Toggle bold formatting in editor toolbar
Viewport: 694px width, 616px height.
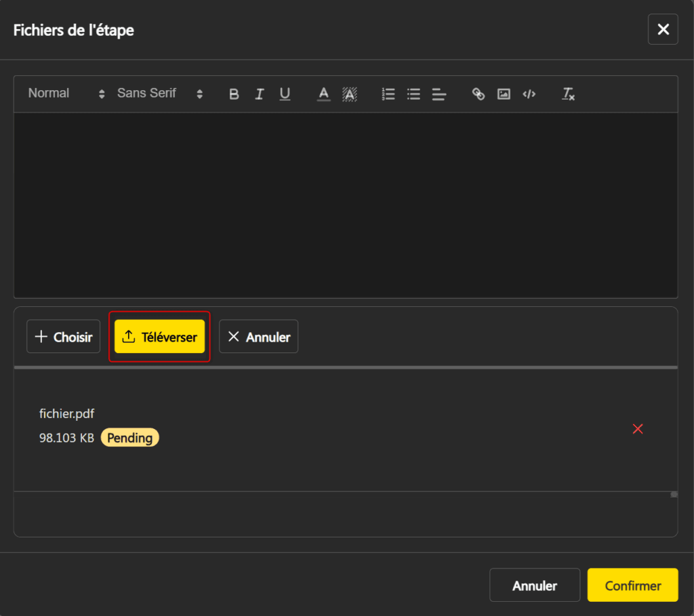coord(234,94)
